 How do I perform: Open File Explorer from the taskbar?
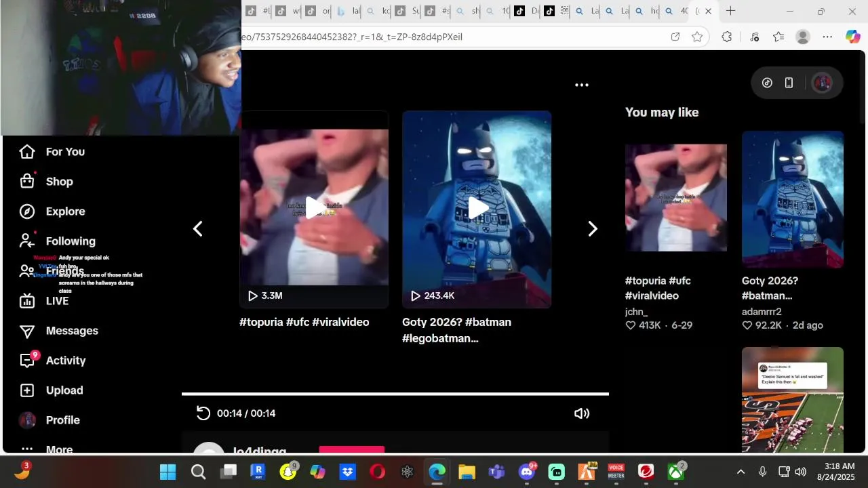[x=467, y=472]
